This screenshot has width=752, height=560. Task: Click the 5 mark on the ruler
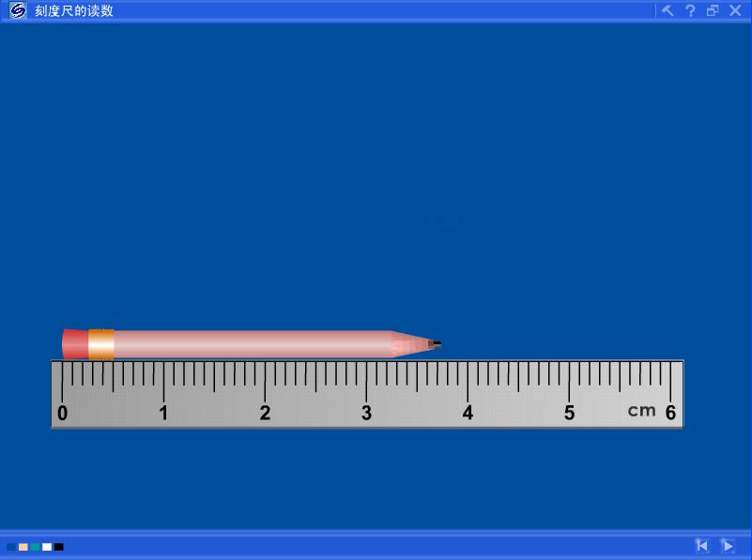(569, 414)
